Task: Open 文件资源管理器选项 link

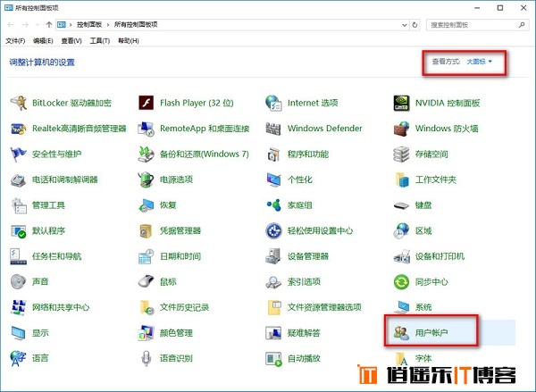Action: click(x=324, y=307)
